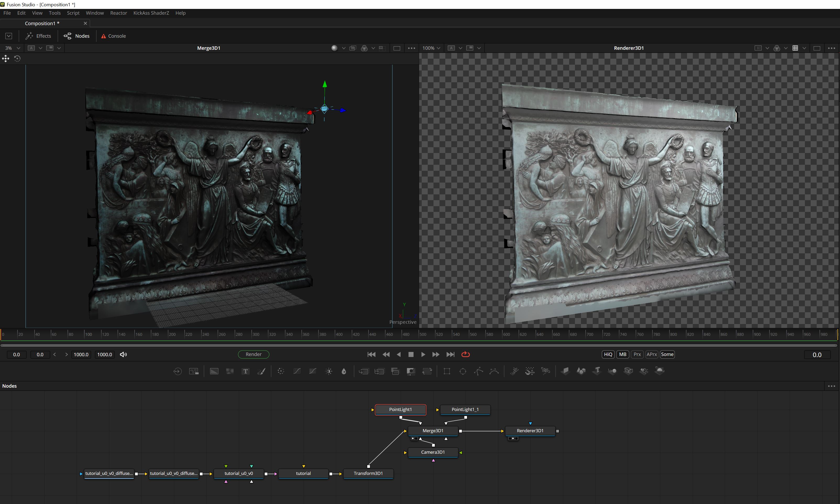Toggle checker grid icon in Renderer3D1 viewer

[x=795, y=48]
